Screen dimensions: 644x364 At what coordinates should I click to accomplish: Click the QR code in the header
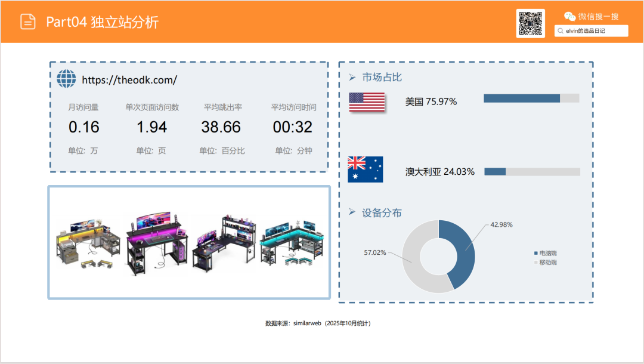coord(530,23)
